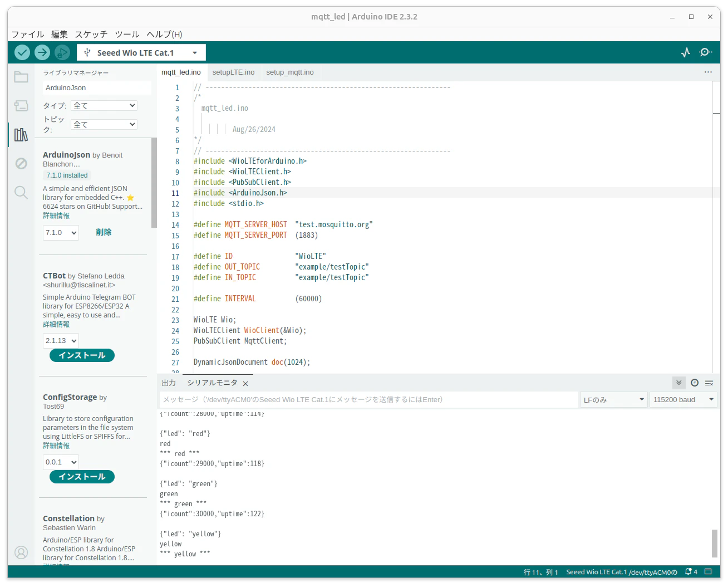The image size is (728, 587).
Task: Click the Constellation library title
Action: (68, 518)
